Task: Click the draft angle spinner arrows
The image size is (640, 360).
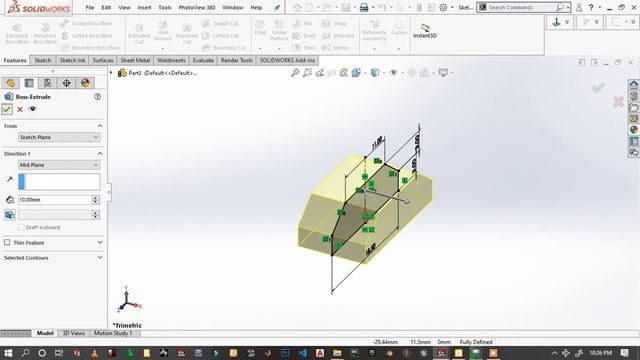Action: coord(96,215)
